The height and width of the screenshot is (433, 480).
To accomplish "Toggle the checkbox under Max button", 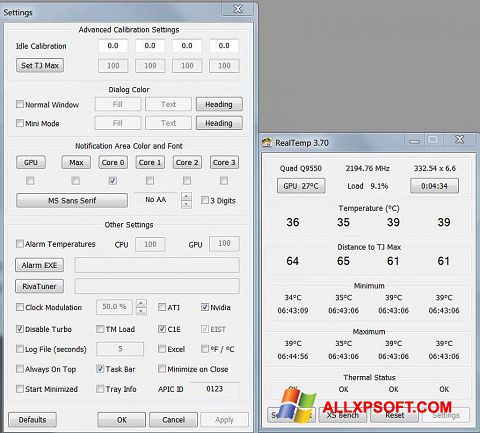I will pyautogui.click(x=76, y=180).
